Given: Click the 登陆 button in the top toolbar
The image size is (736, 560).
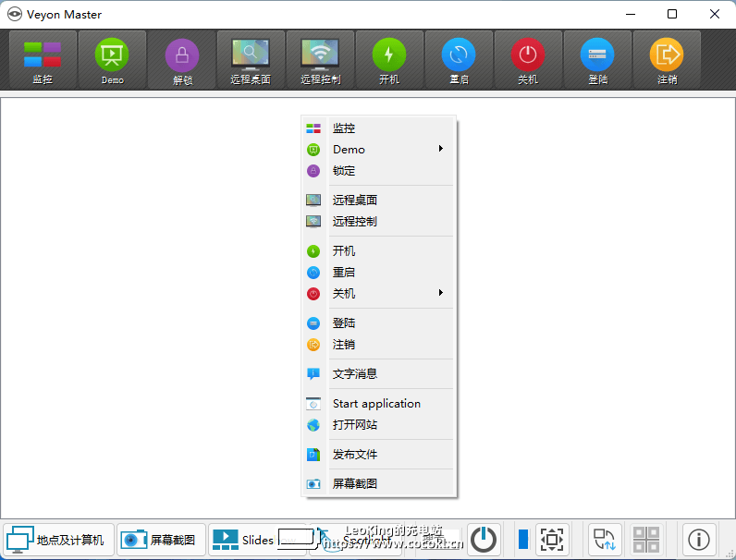Looking at the screenshot, I should (597, 60).
